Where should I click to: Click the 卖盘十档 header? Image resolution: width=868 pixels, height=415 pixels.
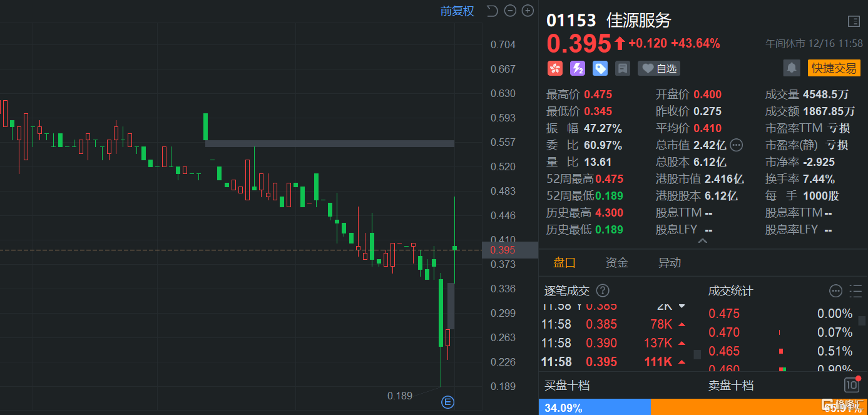[730, 385]
